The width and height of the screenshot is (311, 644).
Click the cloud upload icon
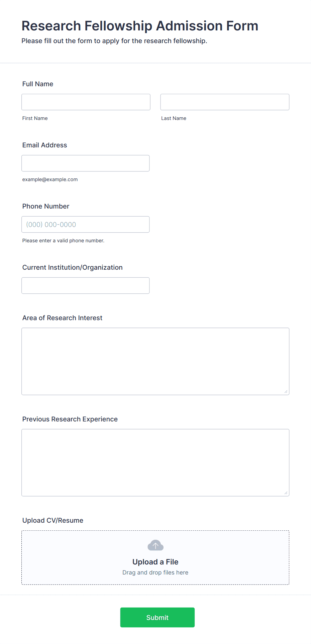pyautogui.click(x=155, y=545)
